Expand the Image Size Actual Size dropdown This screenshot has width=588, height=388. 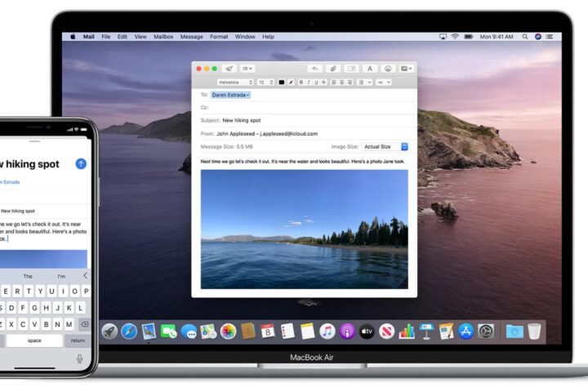385,146
